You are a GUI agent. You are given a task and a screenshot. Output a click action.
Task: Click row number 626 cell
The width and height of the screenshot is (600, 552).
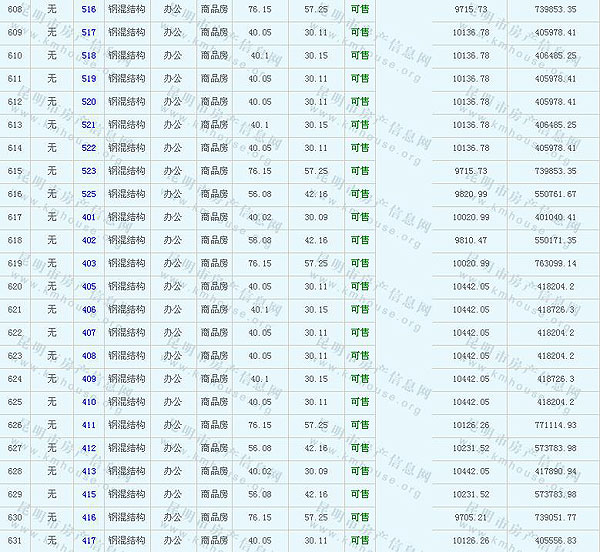pos(14,425)
